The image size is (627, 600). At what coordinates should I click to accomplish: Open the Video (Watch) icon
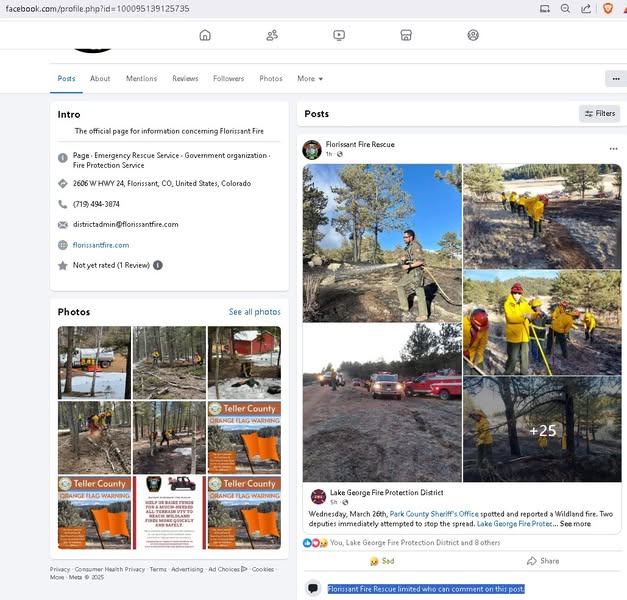(x=339, y=35)
